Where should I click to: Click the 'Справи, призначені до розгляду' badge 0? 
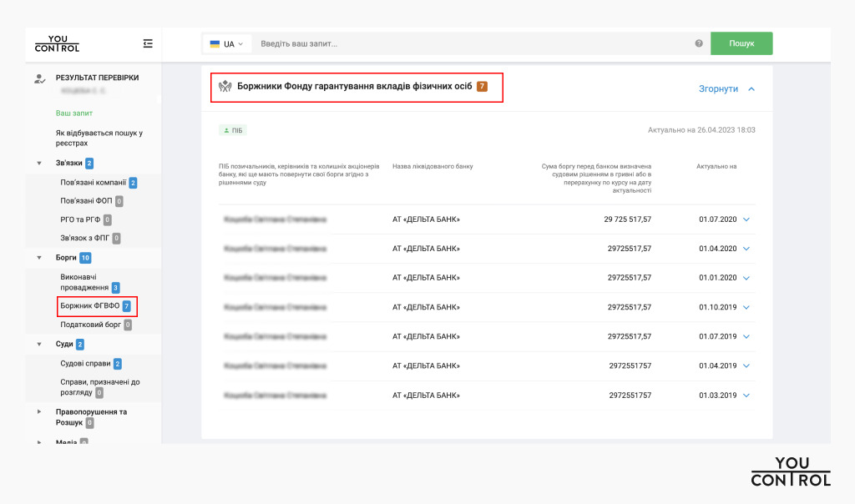click(99, 393)
